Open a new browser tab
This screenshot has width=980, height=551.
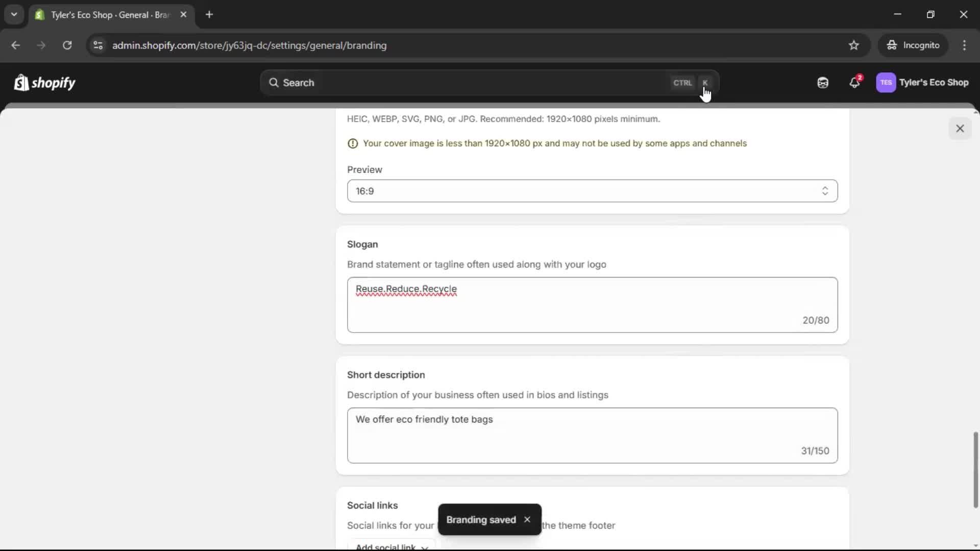pos(209,14)
